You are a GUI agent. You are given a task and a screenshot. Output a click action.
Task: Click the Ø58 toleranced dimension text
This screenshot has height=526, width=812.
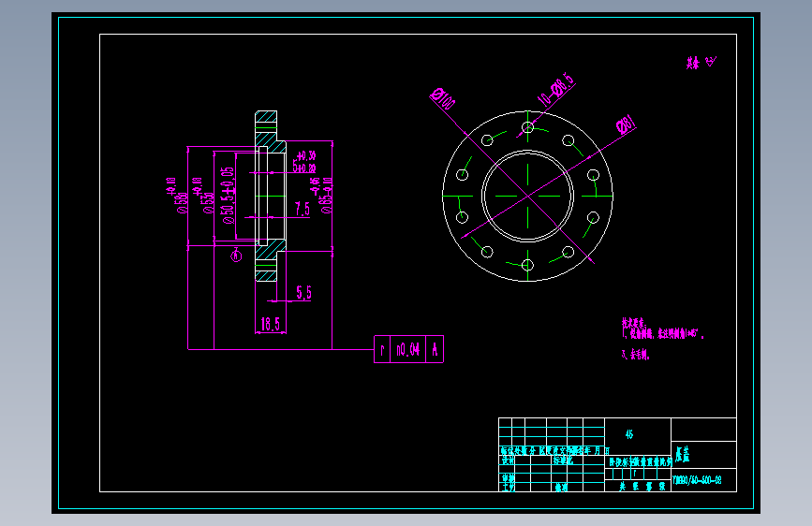pyautogui.click(x=177, y=196)
